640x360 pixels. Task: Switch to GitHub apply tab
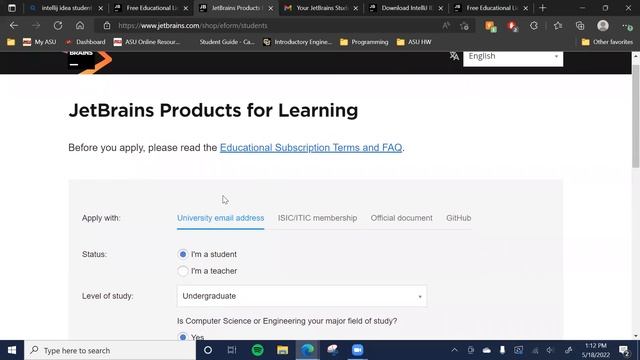[x=458, y=218]
